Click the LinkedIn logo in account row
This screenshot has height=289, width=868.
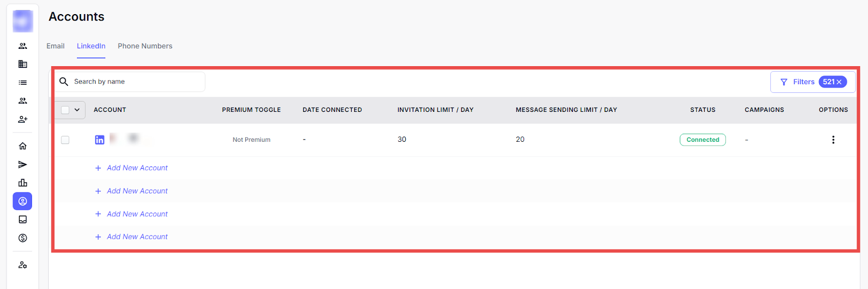pos(100,140)
